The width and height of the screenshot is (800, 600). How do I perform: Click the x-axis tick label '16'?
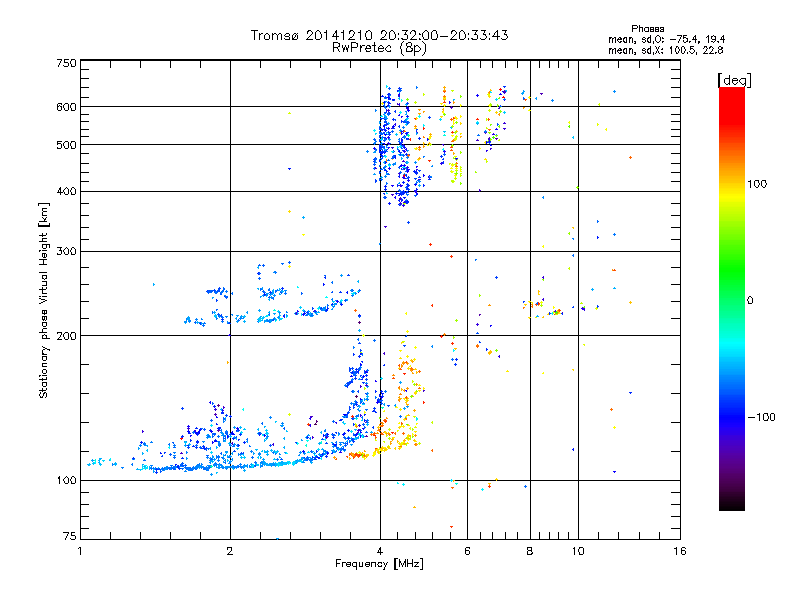pyautogui.click(x=680, y=551)
